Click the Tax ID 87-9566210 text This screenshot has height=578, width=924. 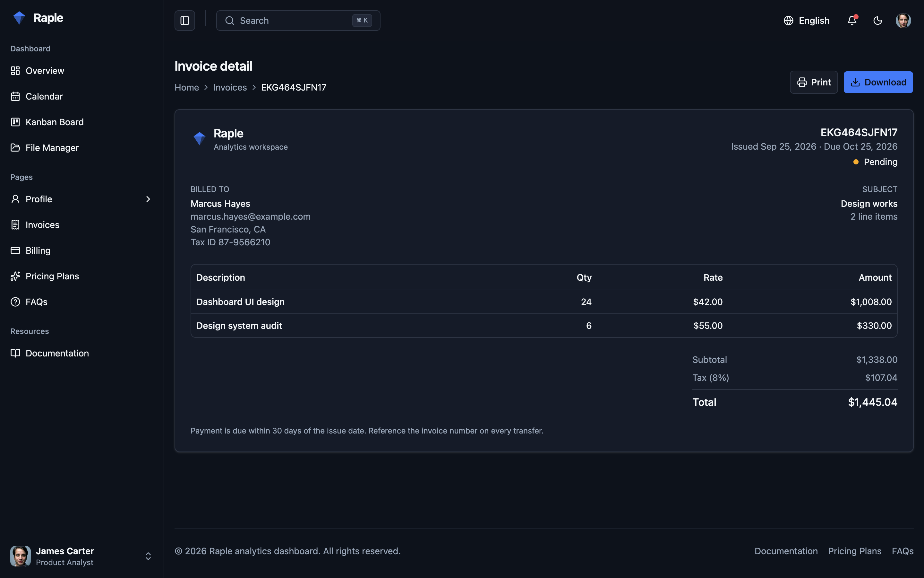pos(230,242)
